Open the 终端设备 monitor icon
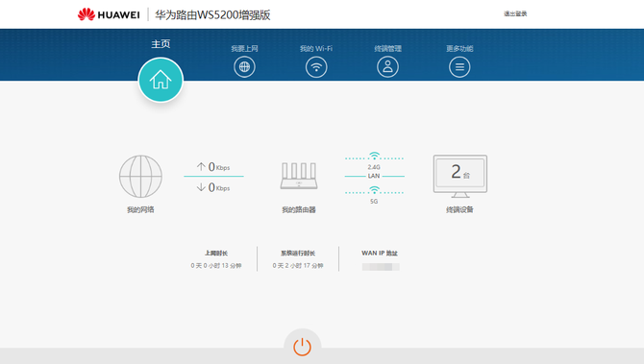 point(460,176)
